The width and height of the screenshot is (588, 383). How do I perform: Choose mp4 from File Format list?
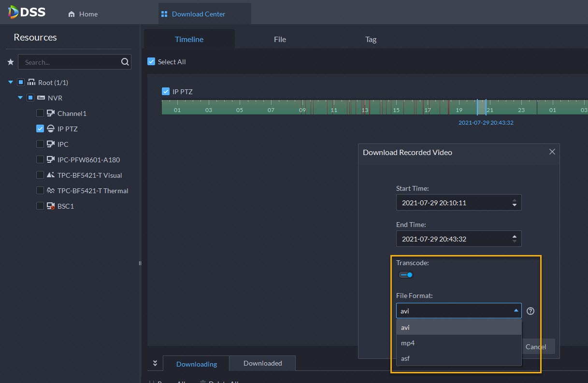(x=408, y=343)
